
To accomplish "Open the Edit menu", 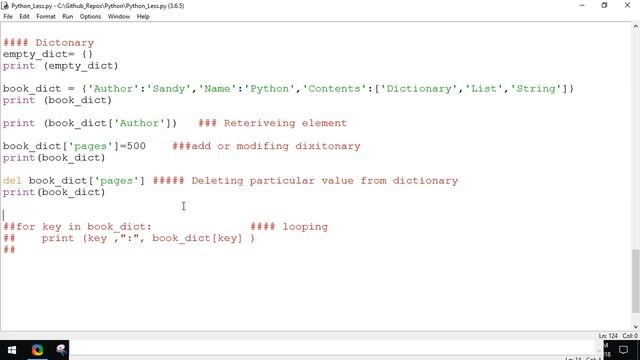I will (x=24, y=17).
